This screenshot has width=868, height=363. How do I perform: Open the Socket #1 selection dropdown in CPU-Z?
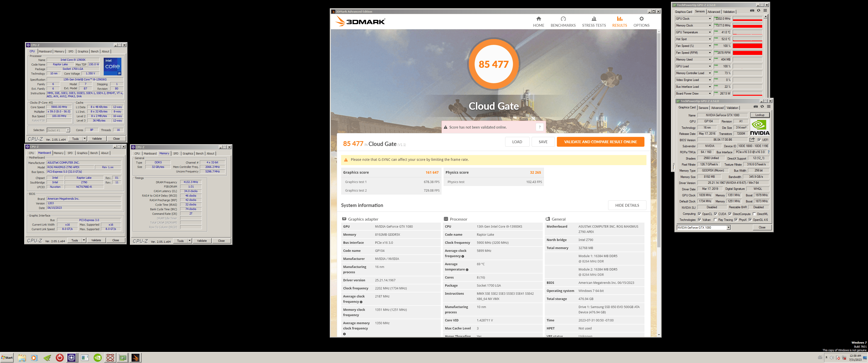click(58, 130)
